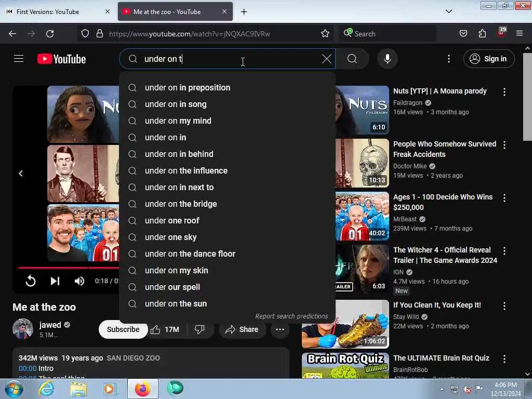Show site security padlock info
Image resolution: width=532 pixels, height=399 pixels.
click(99, 34)
